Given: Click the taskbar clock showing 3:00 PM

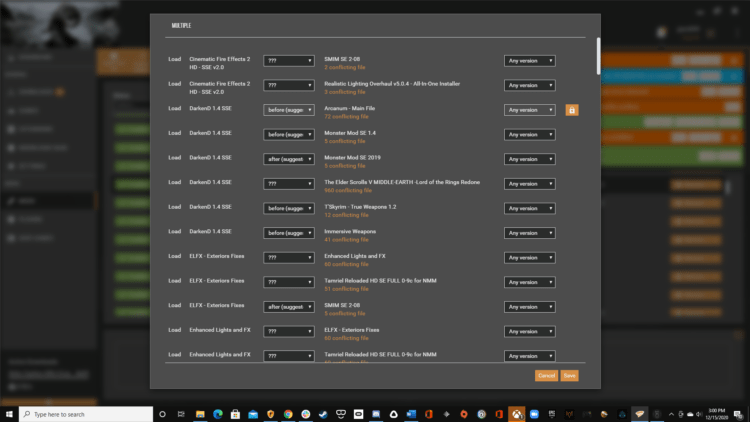Looking at the screenshot, I should coord(717,414).
